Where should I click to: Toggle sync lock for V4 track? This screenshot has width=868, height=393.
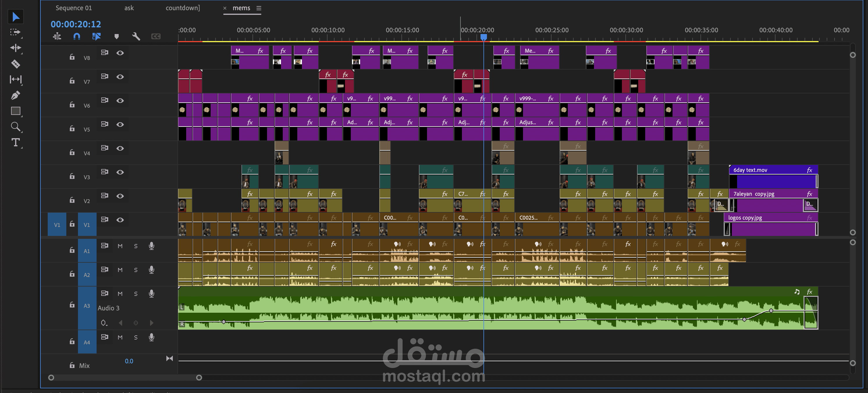point(105,148)
